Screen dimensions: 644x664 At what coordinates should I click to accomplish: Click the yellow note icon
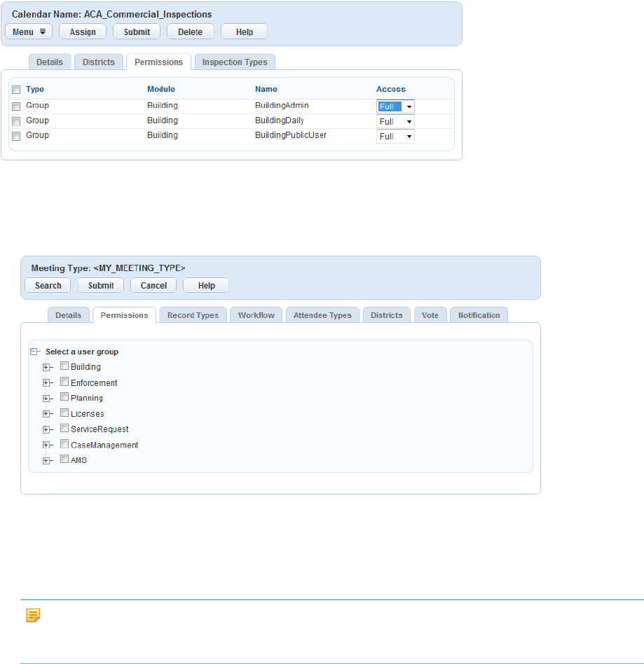(x=33, y=615)
